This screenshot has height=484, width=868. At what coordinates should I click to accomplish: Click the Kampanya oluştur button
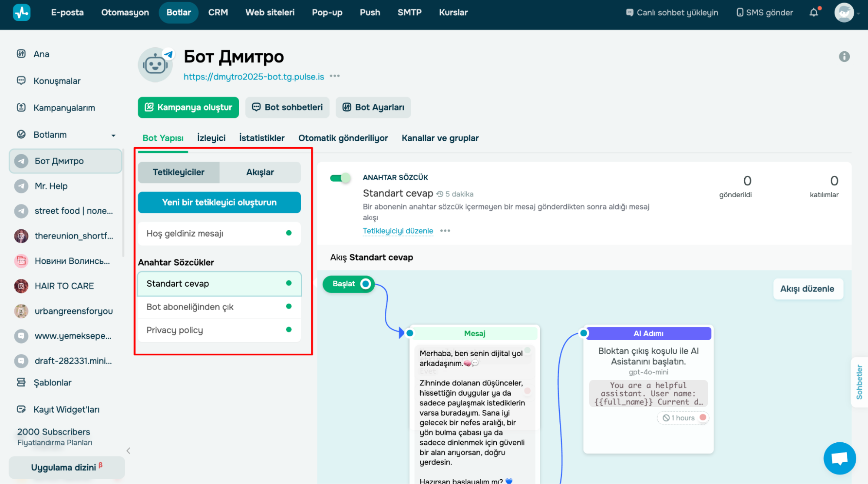point(188,107)
